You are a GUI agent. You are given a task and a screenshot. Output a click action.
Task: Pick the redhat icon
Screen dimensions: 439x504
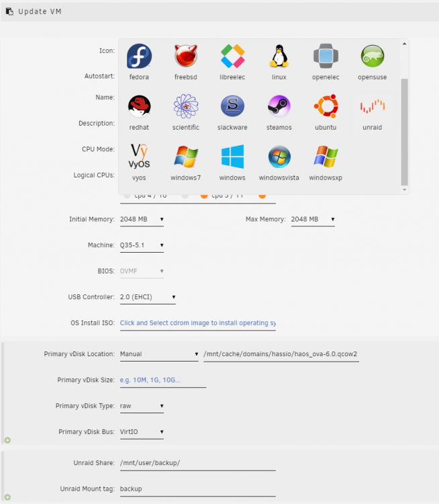tap(139, 106)
